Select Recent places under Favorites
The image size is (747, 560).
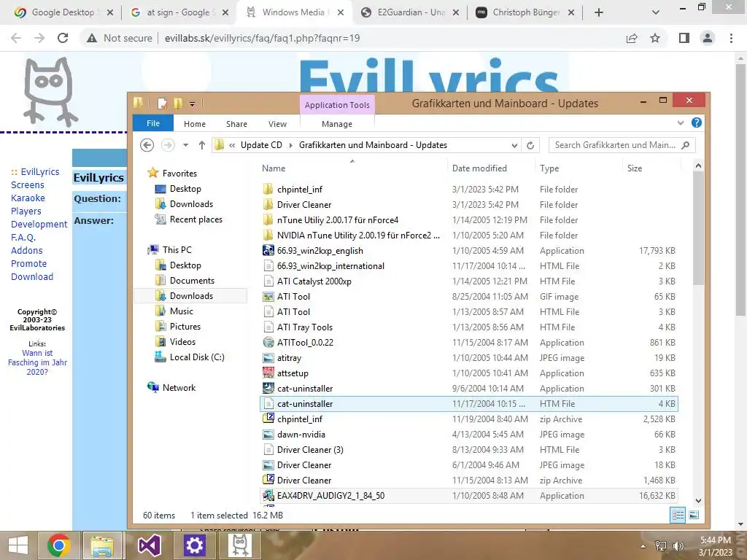189,219
